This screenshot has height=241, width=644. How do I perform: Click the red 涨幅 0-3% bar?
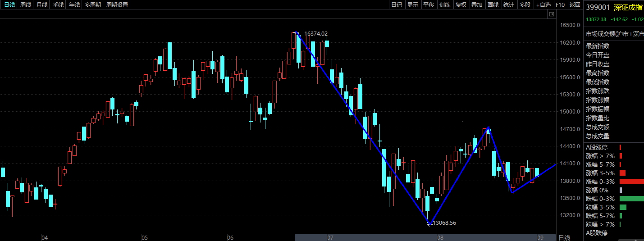coord(632,182)
